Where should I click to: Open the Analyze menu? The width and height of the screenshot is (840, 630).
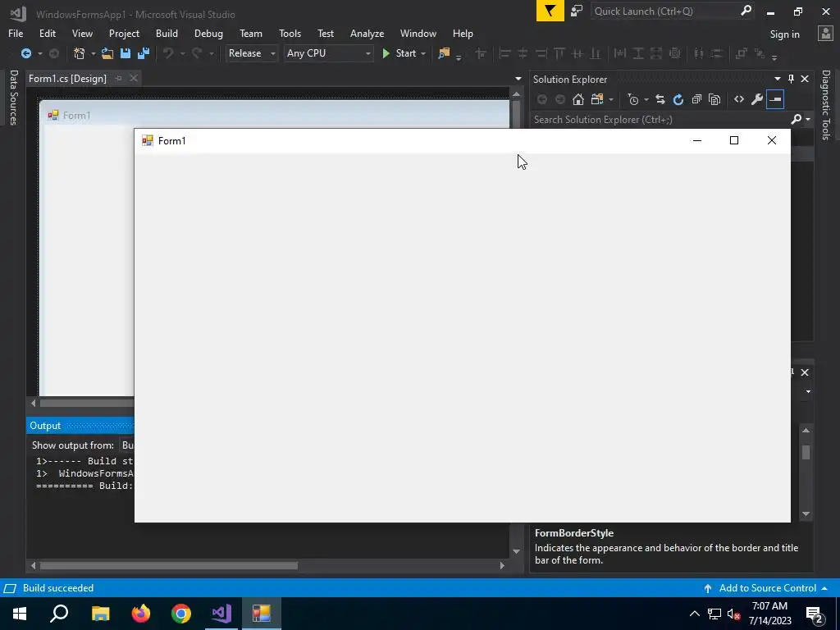point(367,33)
